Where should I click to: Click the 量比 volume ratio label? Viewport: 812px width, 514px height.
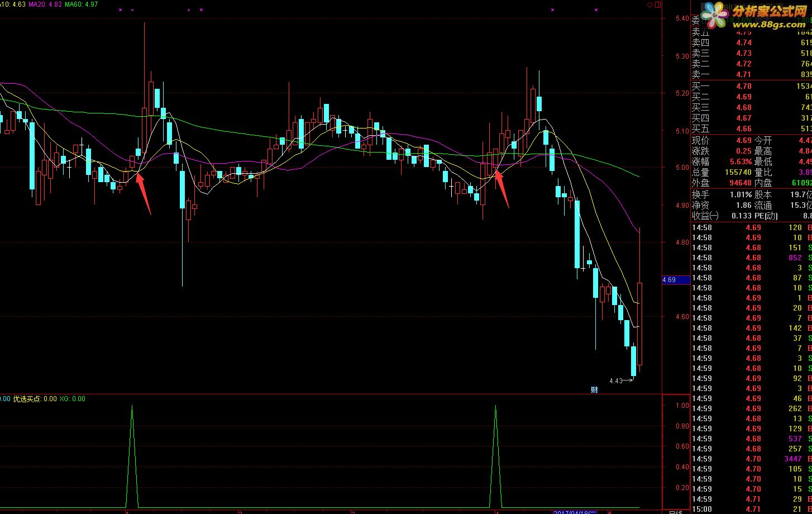tap(763, 172)
